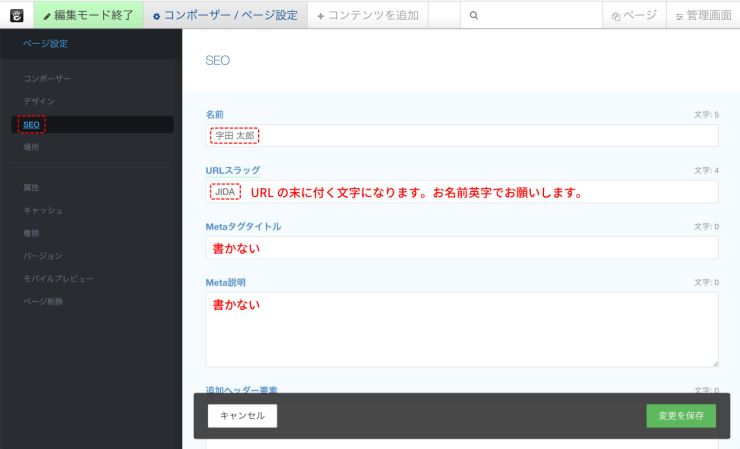The image size is (740, 449).
Task: Click the 変更を保存 button
Action: click(681, 415)
